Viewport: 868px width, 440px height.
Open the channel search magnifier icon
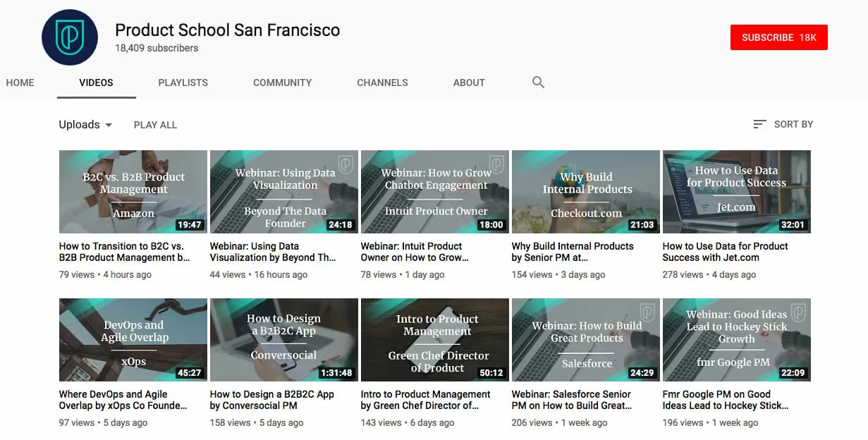click(x=538, y=82)
